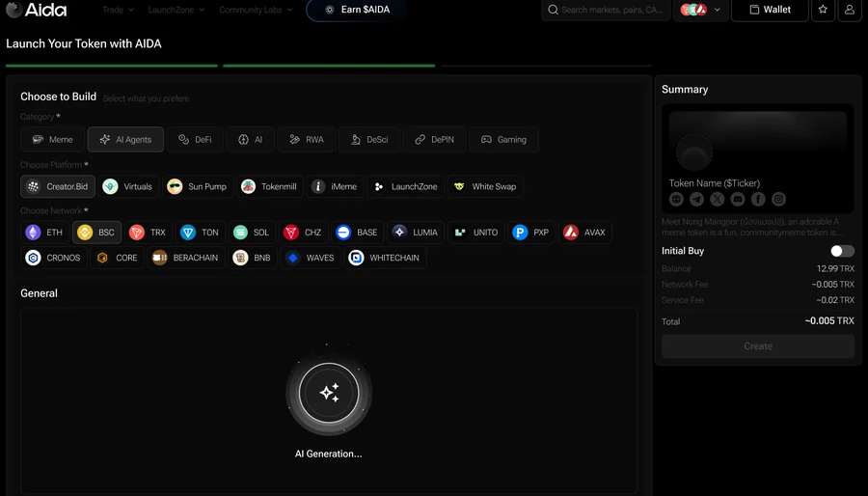Click the Discord icon in Summary
This screenshot has width=868, height=496.
[738, 200]
